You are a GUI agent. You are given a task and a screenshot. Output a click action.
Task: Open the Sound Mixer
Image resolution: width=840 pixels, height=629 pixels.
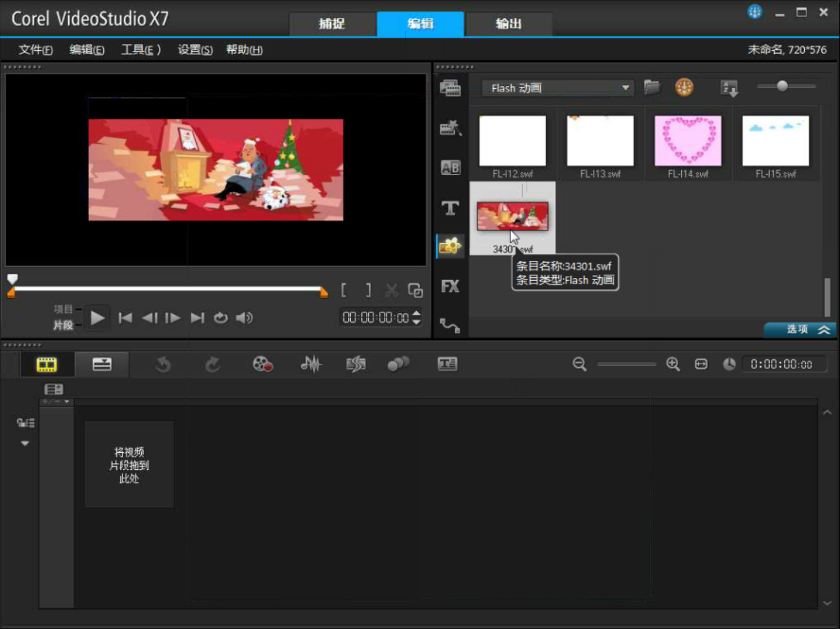coord(311,365)
